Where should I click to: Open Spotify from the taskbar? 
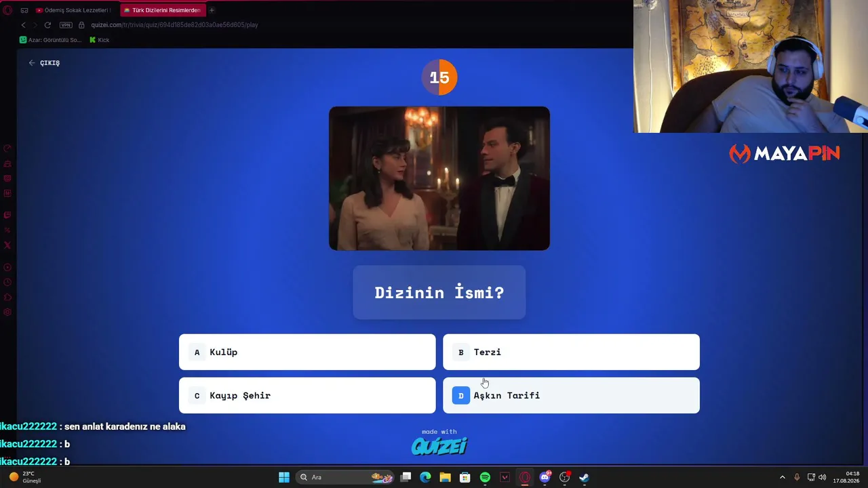click(x=485, y=477)
